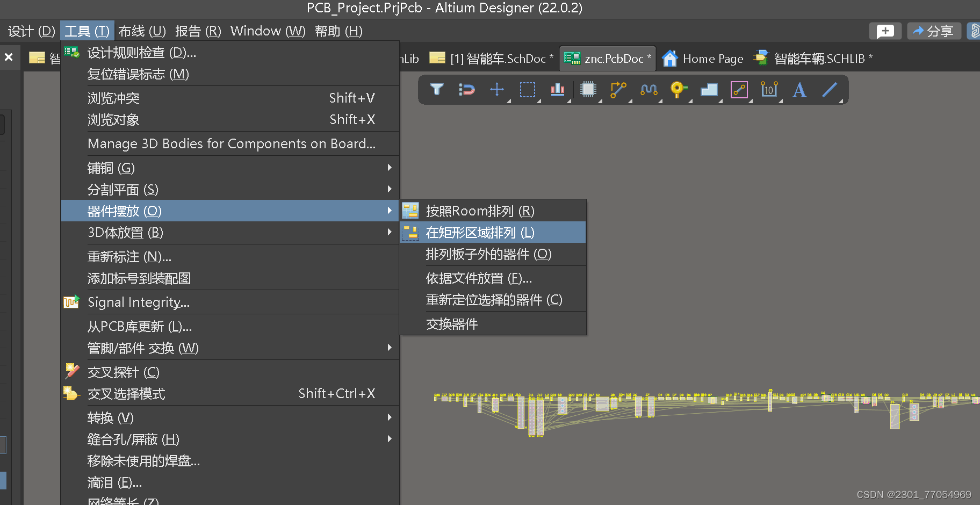Choose 交换器件 submenu entry

493,324
